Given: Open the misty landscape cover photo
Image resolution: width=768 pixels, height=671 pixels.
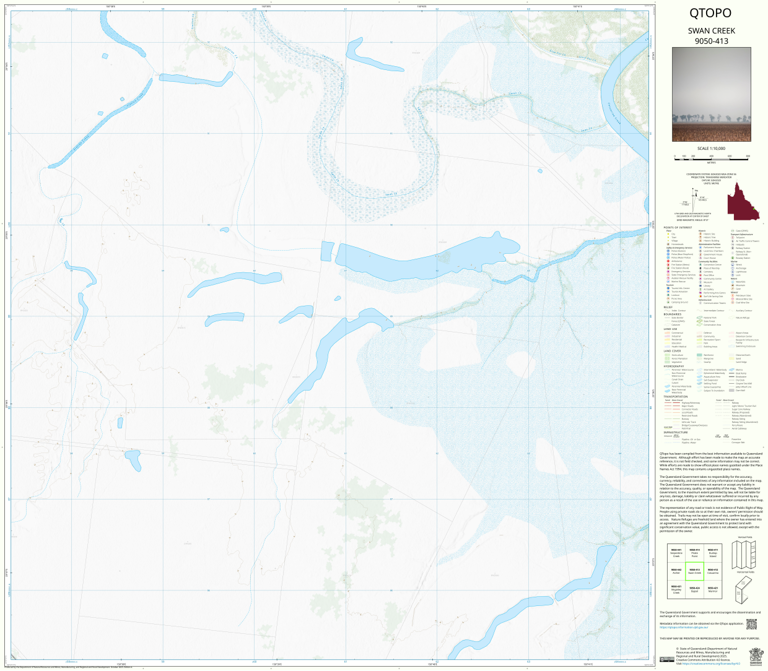Looking at the screenshot, I should pyautogui.click(x=711, y=95).
